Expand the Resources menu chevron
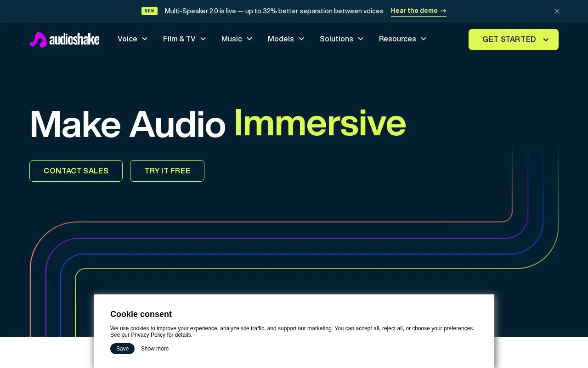 coord(424,39)
